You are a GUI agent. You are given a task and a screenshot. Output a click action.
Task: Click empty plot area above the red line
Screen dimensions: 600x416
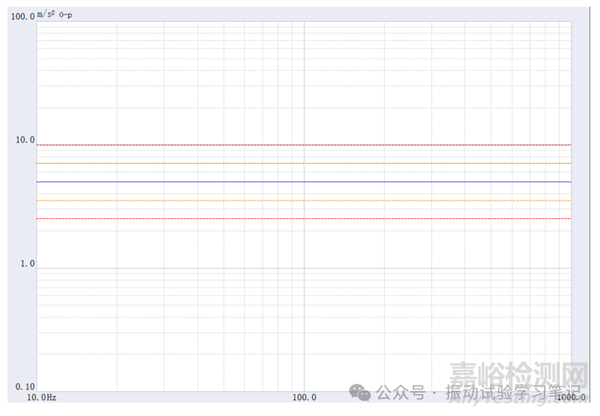(x=200, y=80)
